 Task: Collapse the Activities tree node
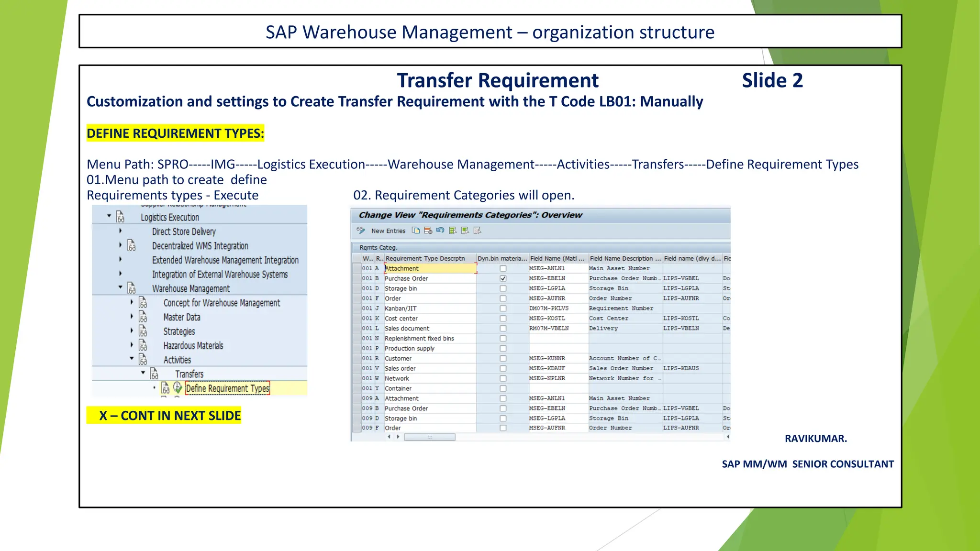[x=132, y=358]
